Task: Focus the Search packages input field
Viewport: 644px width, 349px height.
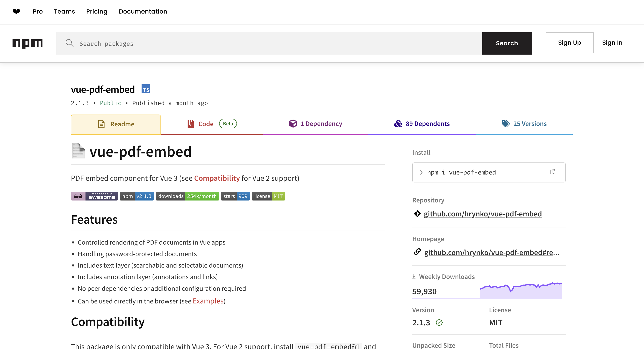Action: [x=269, y=43]
